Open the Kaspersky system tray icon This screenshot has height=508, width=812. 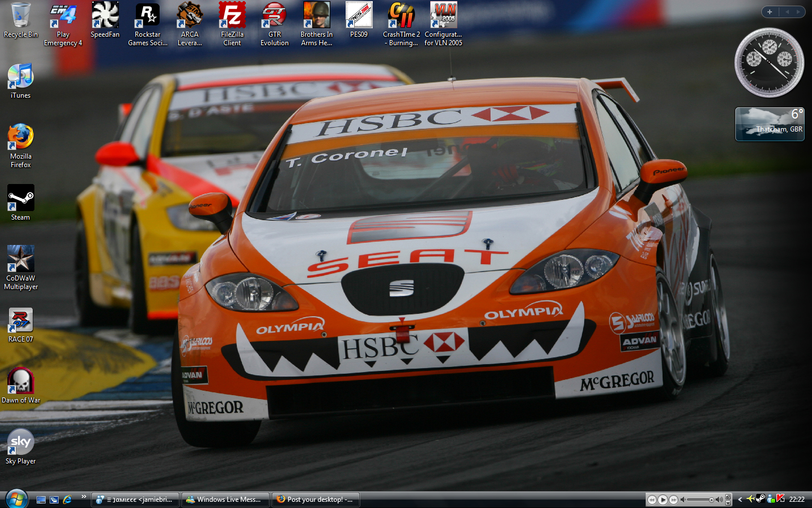(781, 499)
